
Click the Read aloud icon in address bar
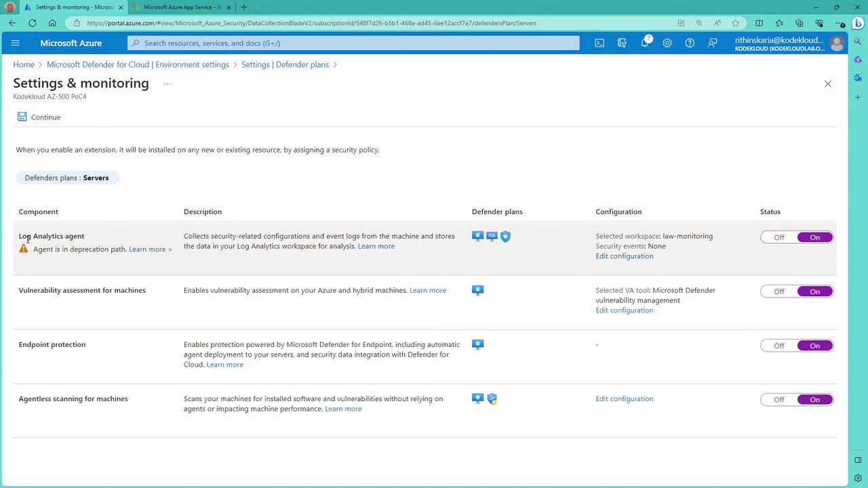(717, 23)
